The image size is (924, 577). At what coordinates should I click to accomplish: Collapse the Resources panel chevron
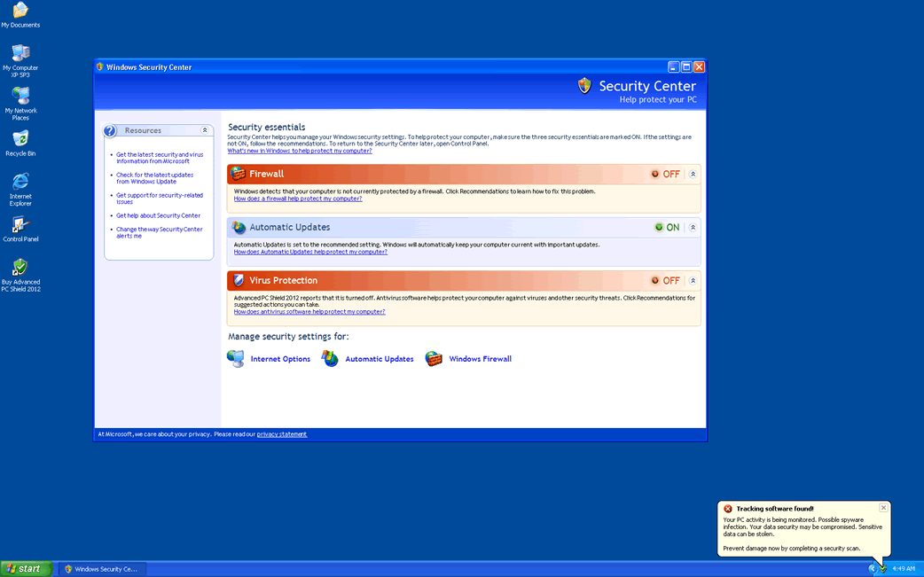click(205, 130)
